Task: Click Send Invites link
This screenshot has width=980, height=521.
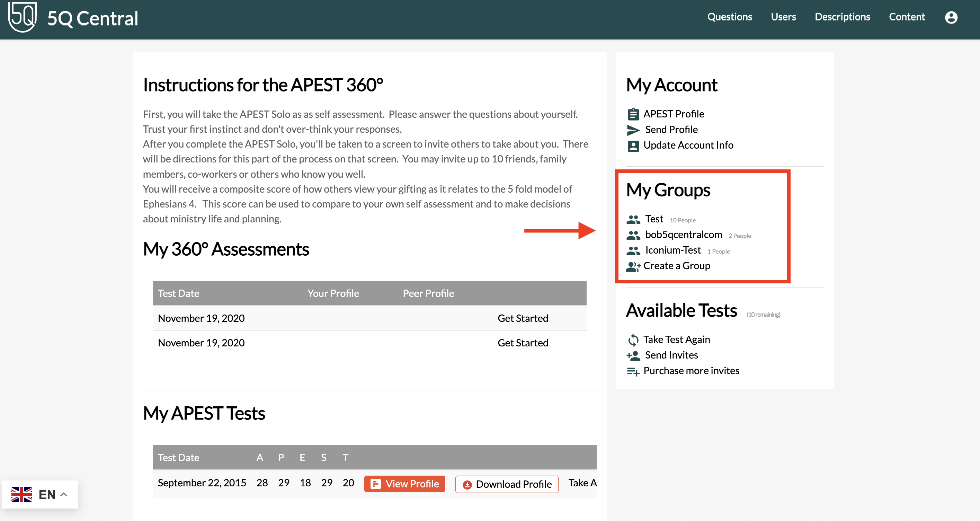Action: point(671,355)
